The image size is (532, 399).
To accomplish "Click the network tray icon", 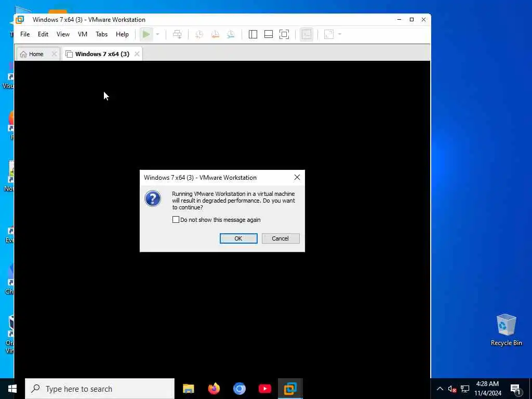I will [x=465, y=389].
